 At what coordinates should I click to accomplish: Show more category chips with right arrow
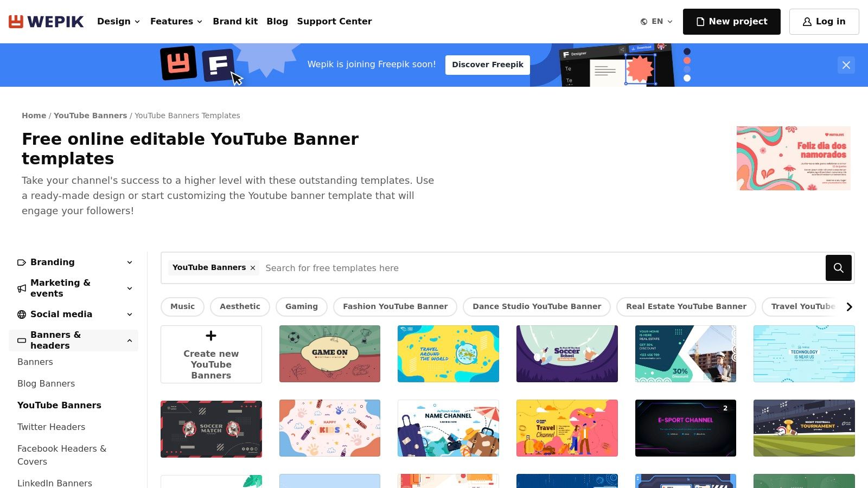click(x=849, y=307)
